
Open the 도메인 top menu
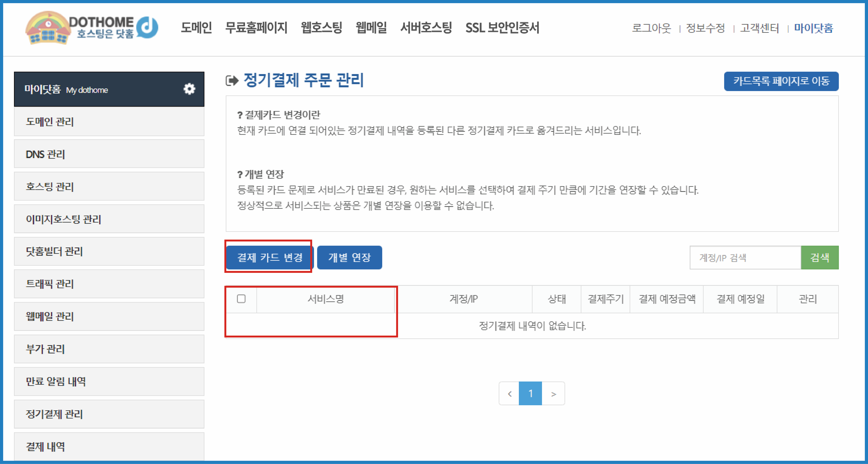click(x=196, y=28)
